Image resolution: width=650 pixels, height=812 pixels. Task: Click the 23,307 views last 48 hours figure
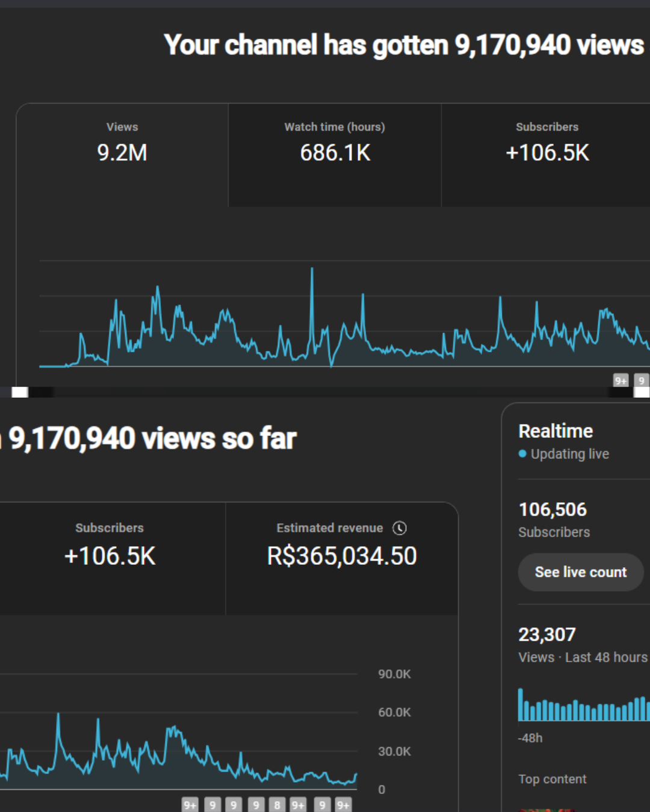(x=547, y=635)
